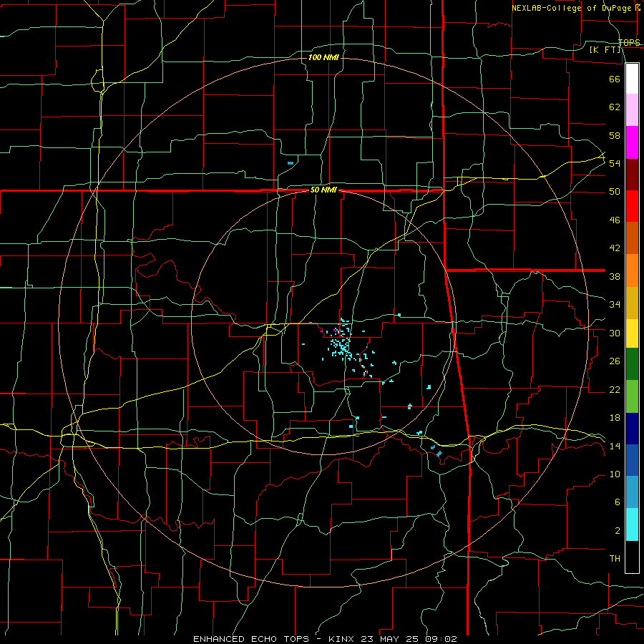Screen dimensions: 644x644
Task: Click the navy 22 legend swatch
Action: click(x=632, y=429)
